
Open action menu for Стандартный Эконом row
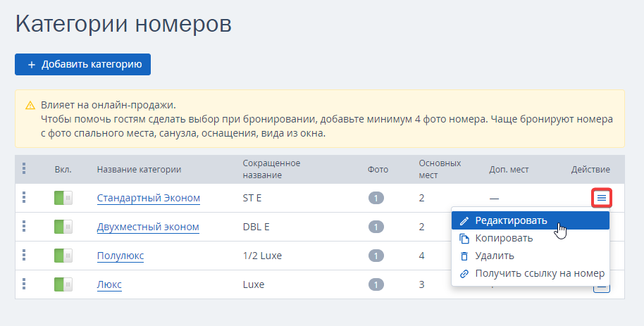pos(602,198)
